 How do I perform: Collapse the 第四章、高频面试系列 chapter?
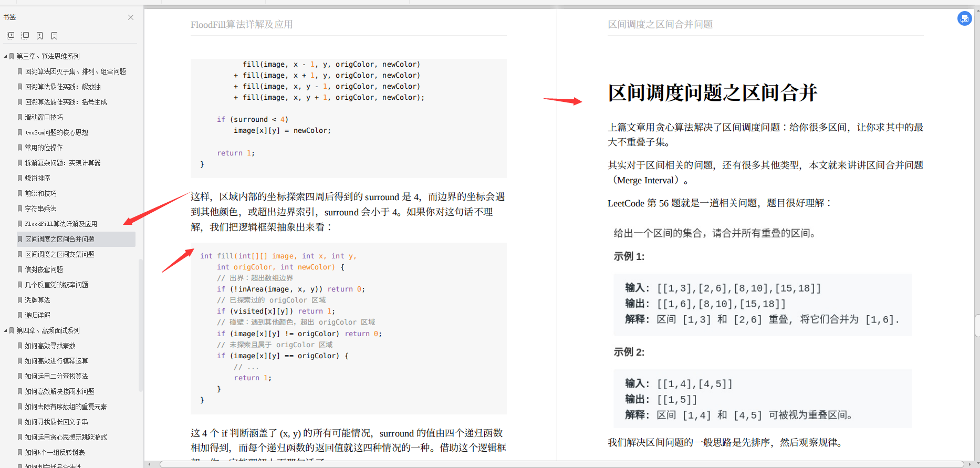tap(5, 330)
